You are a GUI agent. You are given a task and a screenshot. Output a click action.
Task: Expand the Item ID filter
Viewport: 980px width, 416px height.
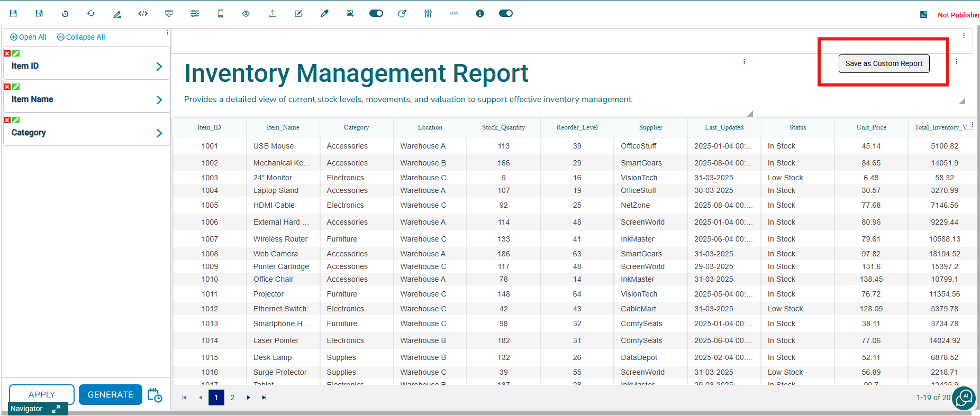click(159, 67)
